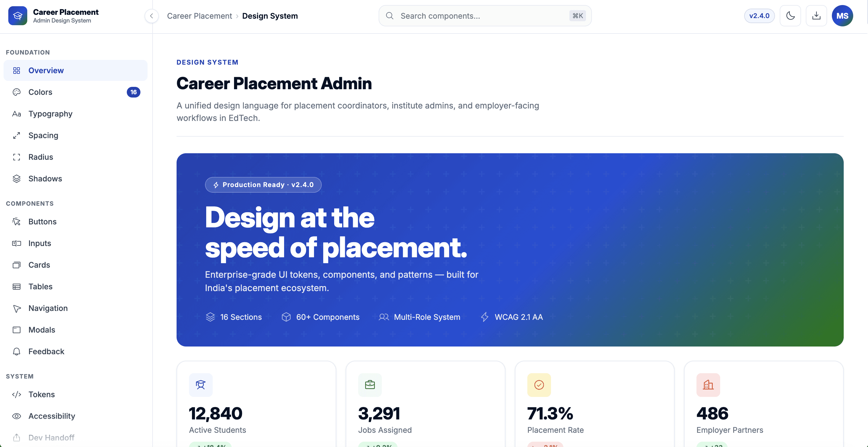Navigate to Navigation components page
The image size is (868, 447).
coord(76,308)
